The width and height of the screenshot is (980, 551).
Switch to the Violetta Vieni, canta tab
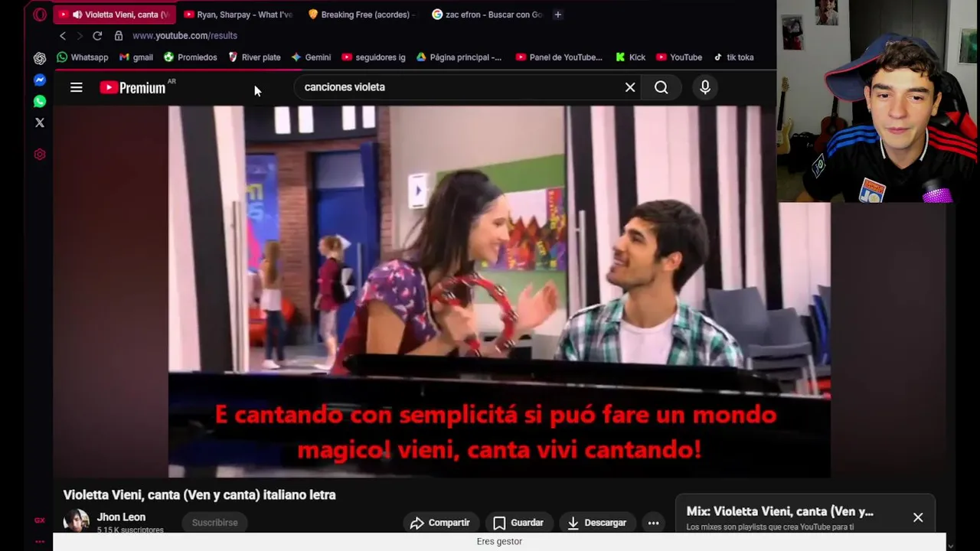(x=114, y=15)
